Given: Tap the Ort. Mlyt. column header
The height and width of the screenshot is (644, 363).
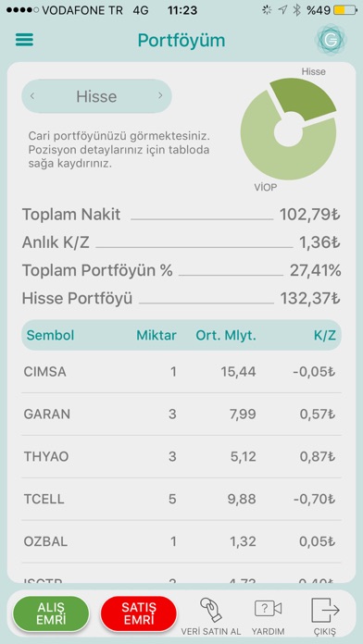Looking at the screenshot, I should click(x=226, y=336).
